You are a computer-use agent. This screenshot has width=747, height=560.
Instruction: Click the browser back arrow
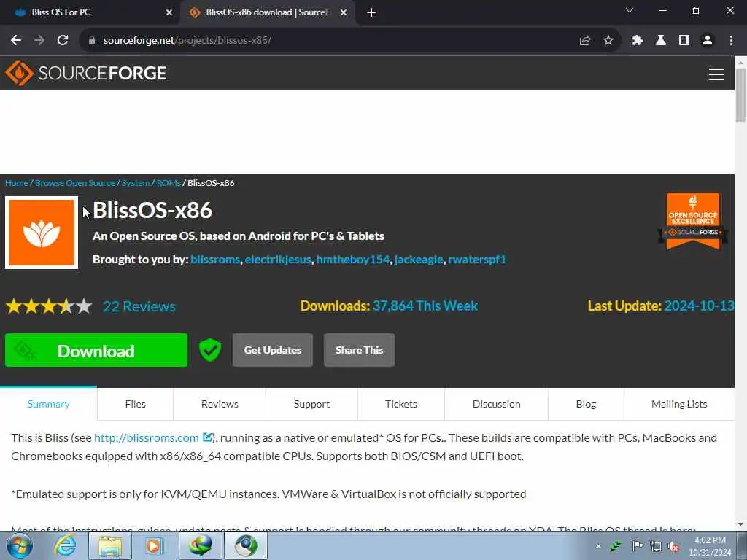[x=16, y=41]
